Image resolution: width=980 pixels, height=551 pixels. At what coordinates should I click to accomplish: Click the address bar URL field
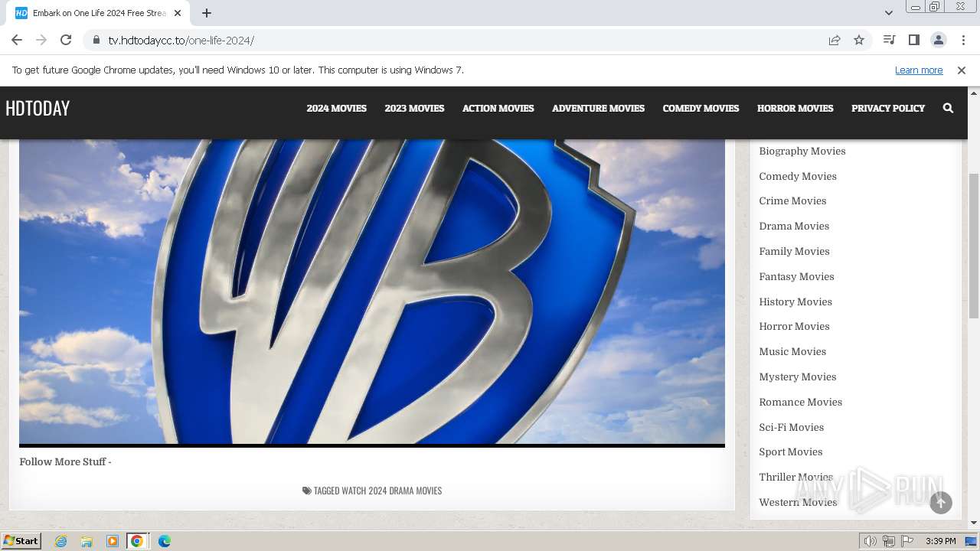click(x=459, y=40)
